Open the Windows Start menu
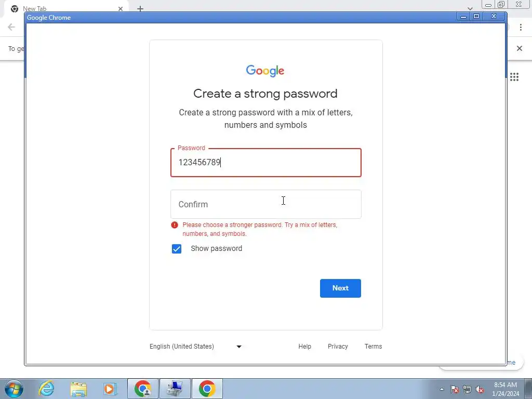Viewport: 532px width, 399px height. [14, 389]
